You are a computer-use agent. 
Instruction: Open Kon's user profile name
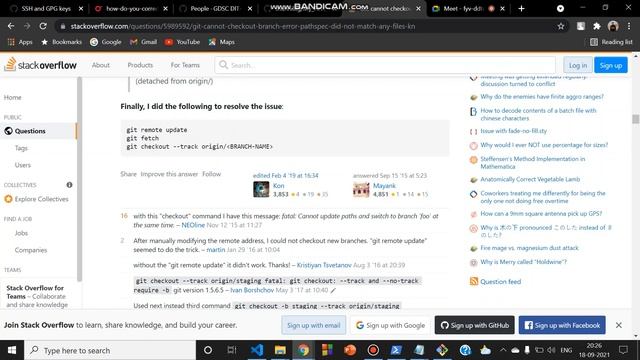click(278, 186)
